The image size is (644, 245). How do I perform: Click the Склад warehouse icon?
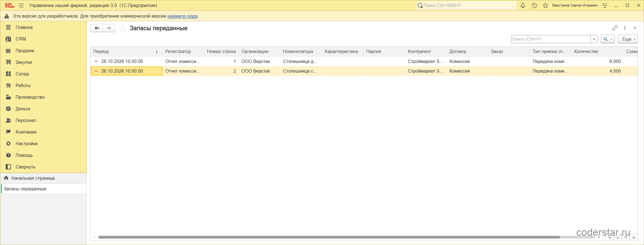(x=8, y=74)
